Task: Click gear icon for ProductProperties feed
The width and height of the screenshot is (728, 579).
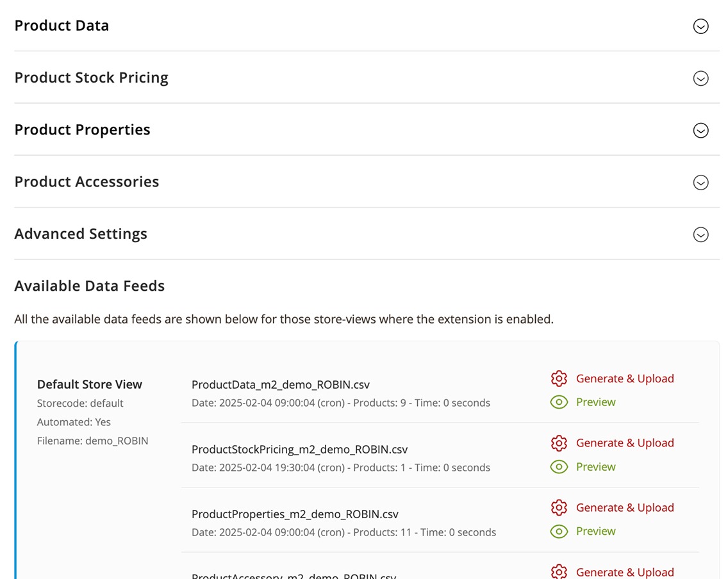Action: pos(559,507)
